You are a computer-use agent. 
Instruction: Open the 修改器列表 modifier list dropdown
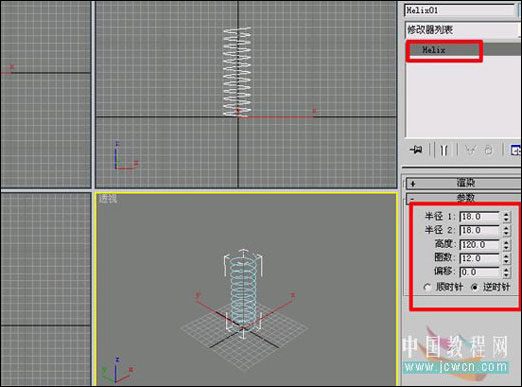click(x=463, y=30)
